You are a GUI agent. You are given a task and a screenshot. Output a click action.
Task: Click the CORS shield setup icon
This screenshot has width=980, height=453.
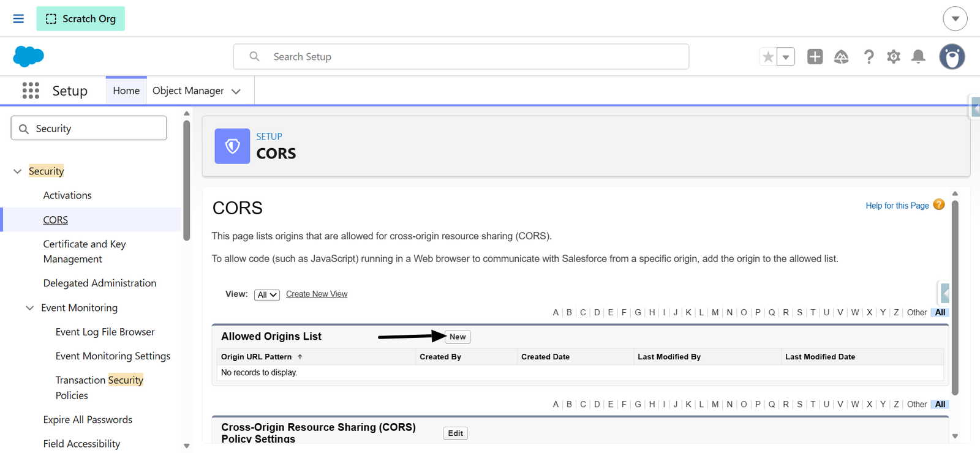(232, 146)
